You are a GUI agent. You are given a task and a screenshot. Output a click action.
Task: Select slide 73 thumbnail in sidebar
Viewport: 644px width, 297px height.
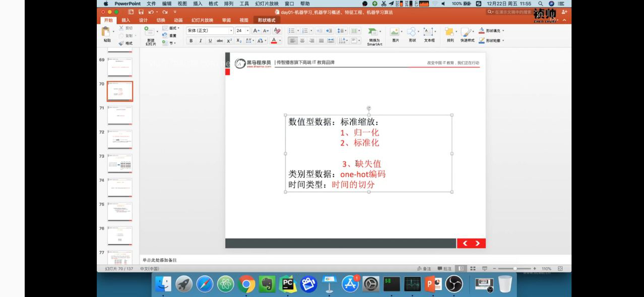pyautogui.click(x=119, y=163)
